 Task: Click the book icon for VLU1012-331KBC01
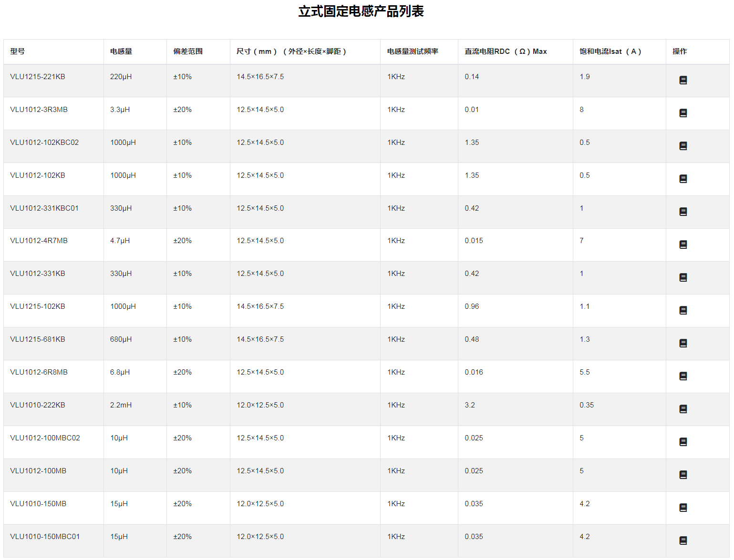(x=683, y=212)
